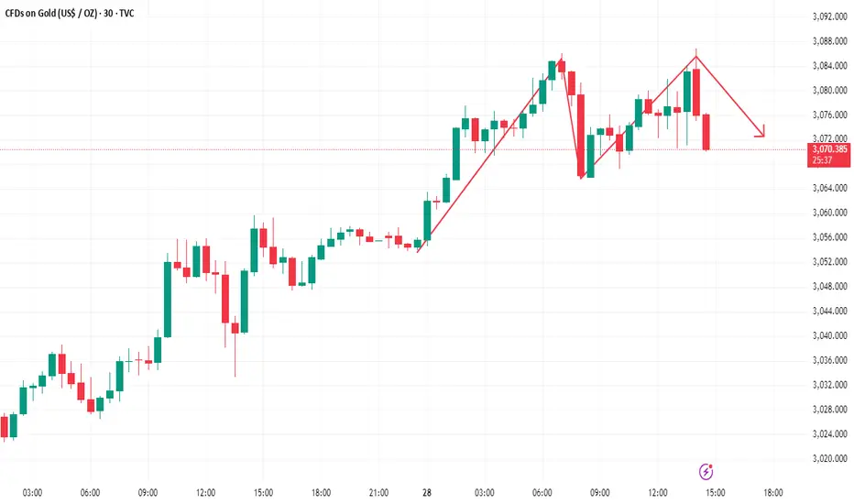Click the 3,040.000 price axis label
The image size is (854, 504).
pyautogui.click(x=829, y=335)
